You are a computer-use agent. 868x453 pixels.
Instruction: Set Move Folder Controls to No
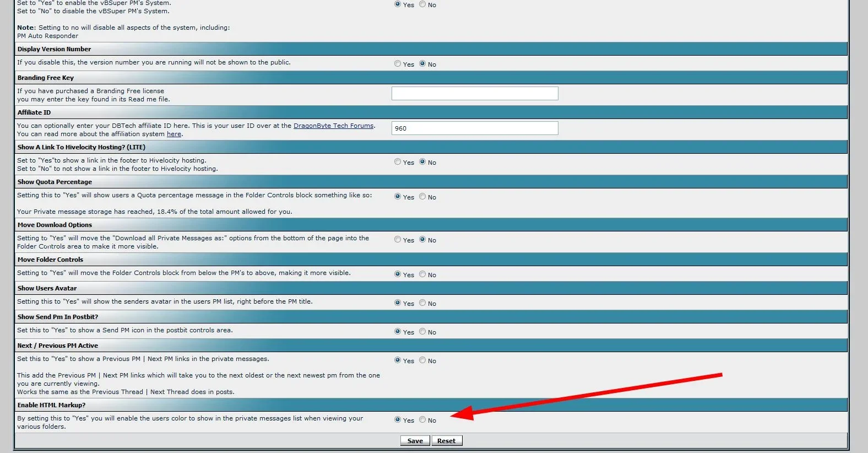click(x=422, y=274)
